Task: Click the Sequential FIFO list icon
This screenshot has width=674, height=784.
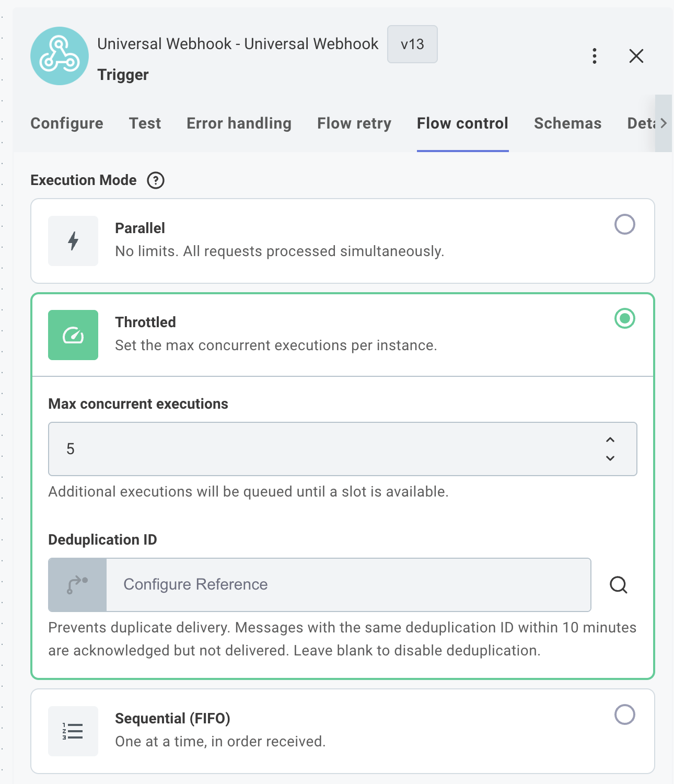Action: tap(73, 731)
